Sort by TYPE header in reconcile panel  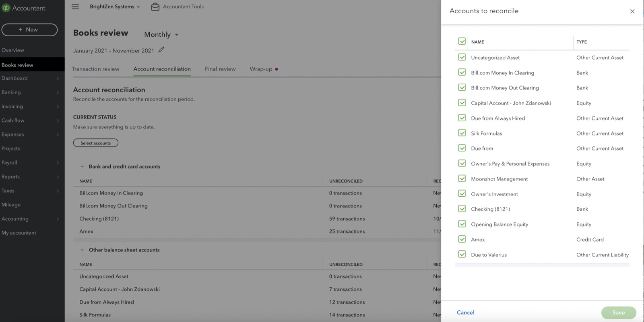[x=582, y=42]
